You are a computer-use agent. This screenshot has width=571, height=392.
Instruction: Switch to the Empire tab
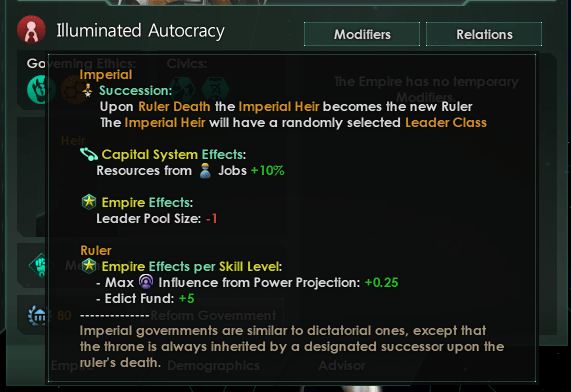tap(72, 365)
